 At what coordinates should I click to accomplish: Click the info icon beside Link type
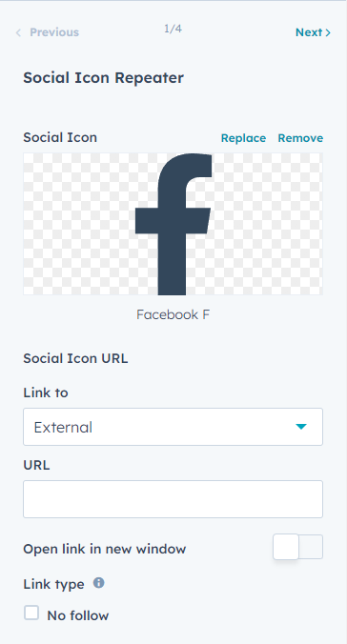(99, 583)
